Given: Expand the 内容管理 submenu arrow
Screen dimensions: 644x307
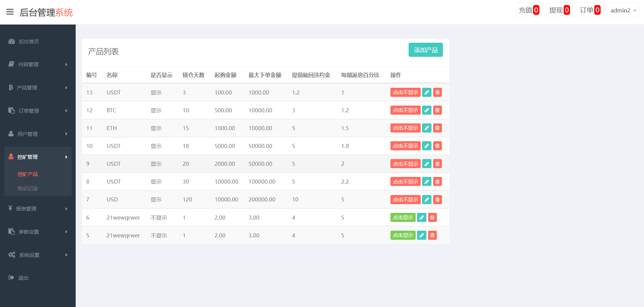Looking at the screenshot, I should pos(66,64).
